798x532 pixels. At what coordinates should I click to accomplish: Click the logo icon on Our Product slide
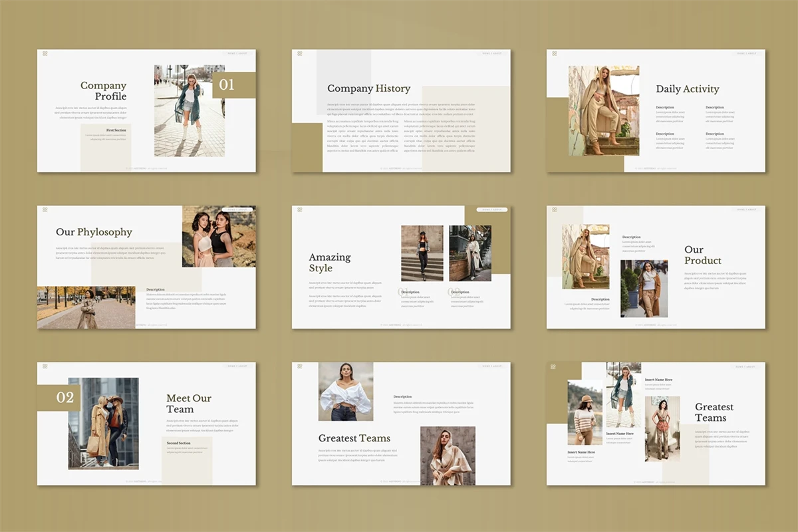(x=555, y=209)
